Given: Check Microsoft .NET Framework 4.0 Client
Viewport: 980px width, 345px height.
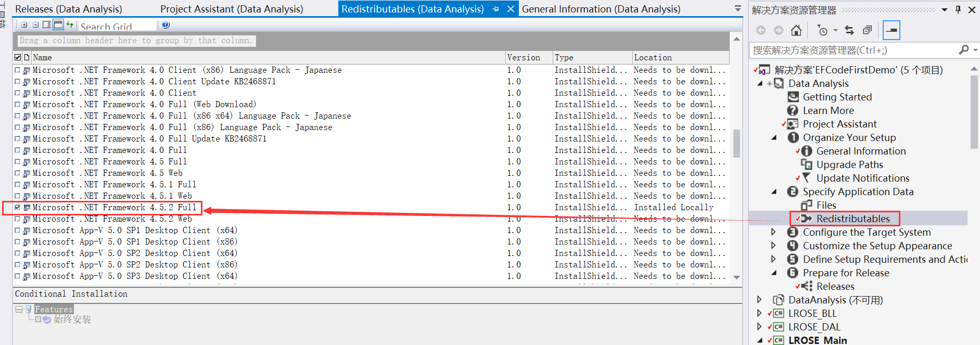Looking at the screenshot, I should [x=18, y=93].
